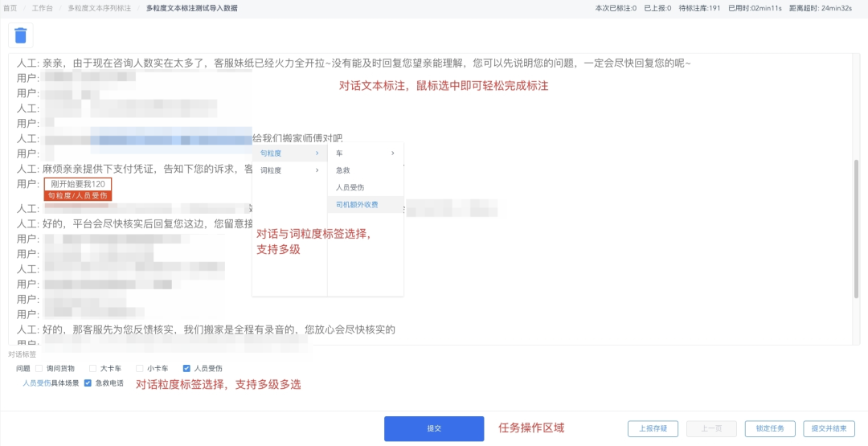This screenshot has width=868, height=446.
Task: Click the 锁定任务 button
Action: point(770,429)
